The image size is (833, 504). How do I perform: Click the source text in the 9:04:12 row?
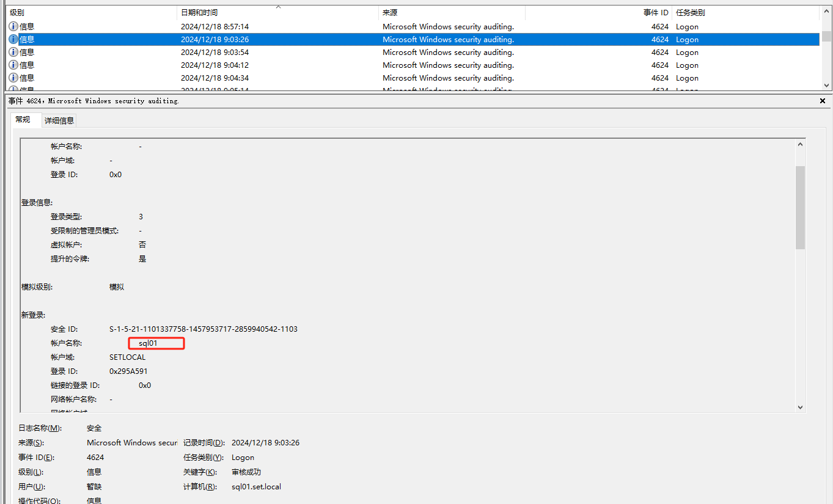click(x=448, y=65)
